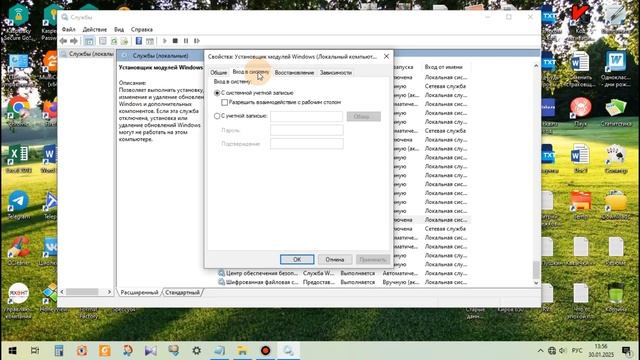Screen dimensions: 640x360
Task: Switch to the Восстановление tab
Action: pyautogui.click(x=294, y=72)
